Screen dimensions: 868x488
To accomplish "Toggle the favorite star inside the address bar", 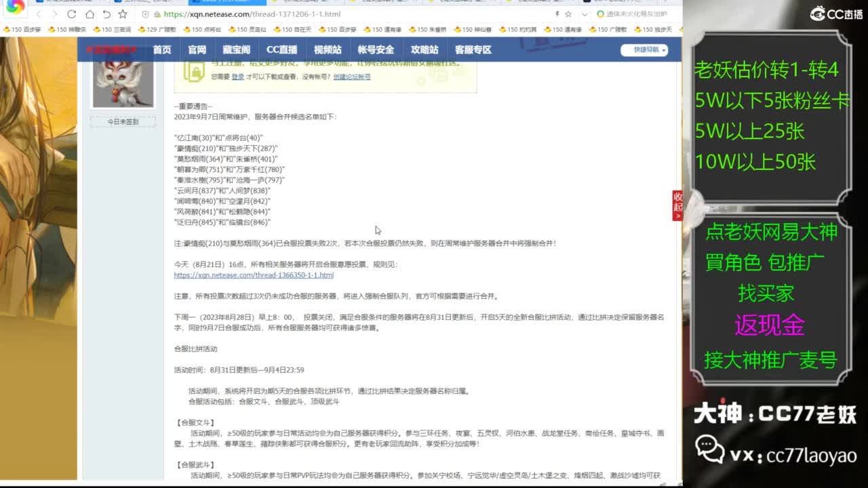I will tap(568, 14).
